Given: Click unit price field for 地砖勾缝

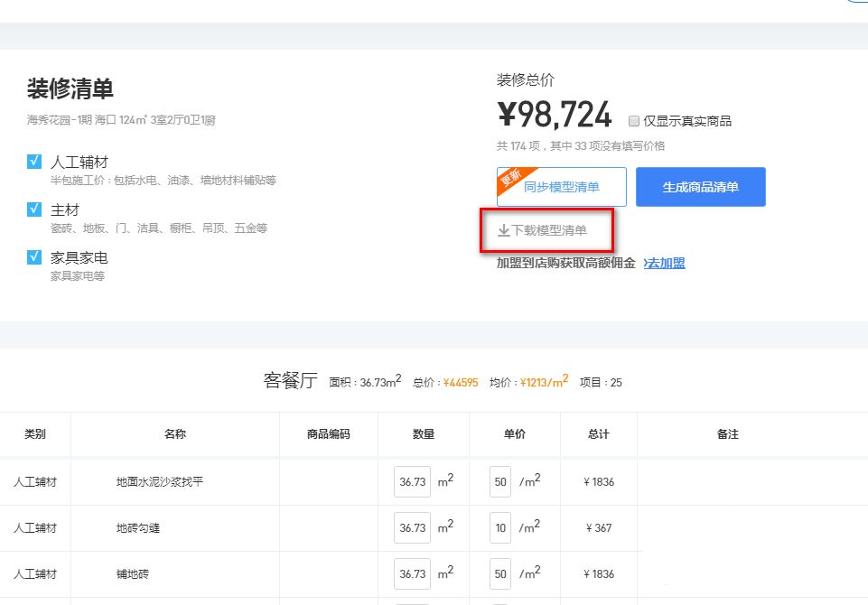Looking at the screenshot, I should (500, 527).
